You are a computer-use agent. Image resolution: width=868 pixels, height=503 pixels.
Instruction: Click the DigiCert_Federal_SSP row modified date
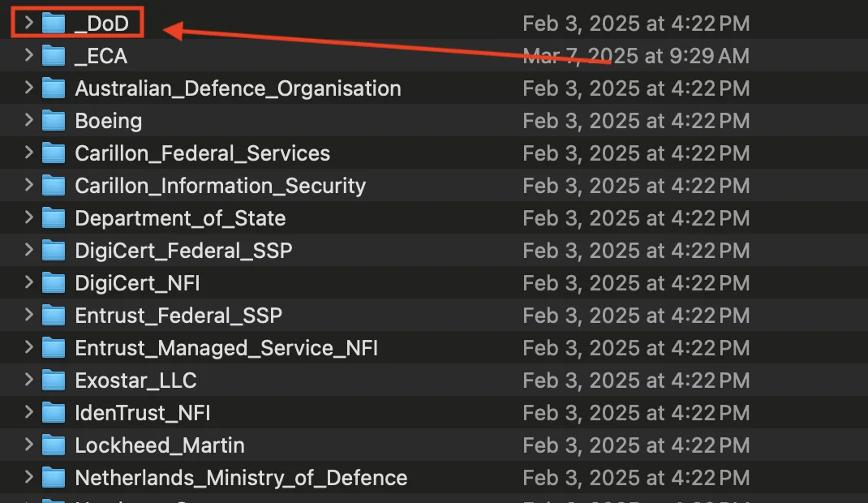click(636, 251)
